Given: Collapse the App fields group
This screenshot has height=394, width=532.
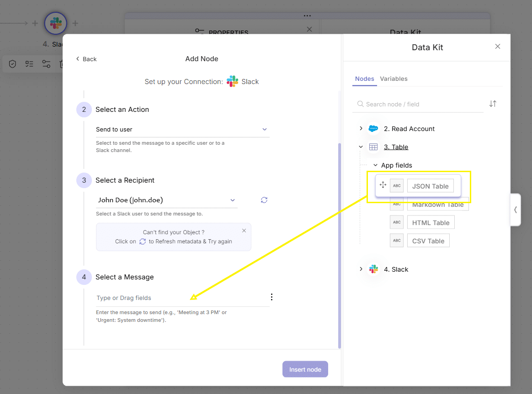Looking at the screenshot, I should tap(375, 165).
